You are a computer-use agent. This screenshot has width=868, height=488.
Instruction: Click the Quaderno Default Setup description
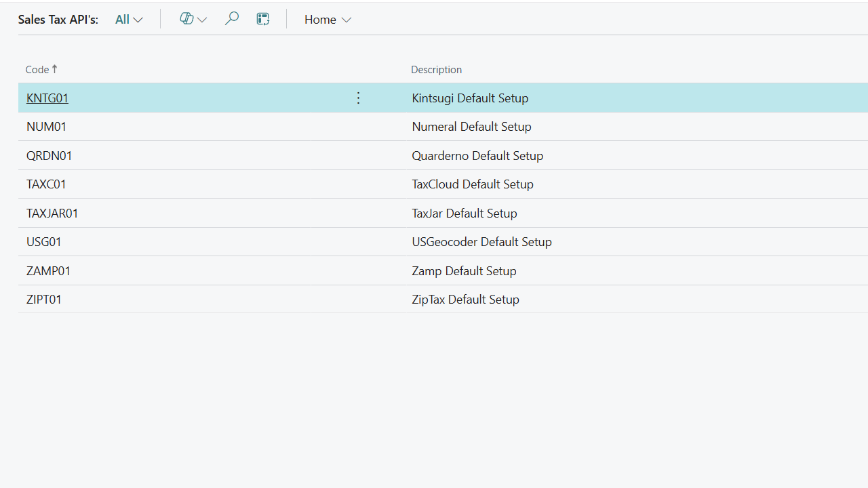click(x=477, y=156)
